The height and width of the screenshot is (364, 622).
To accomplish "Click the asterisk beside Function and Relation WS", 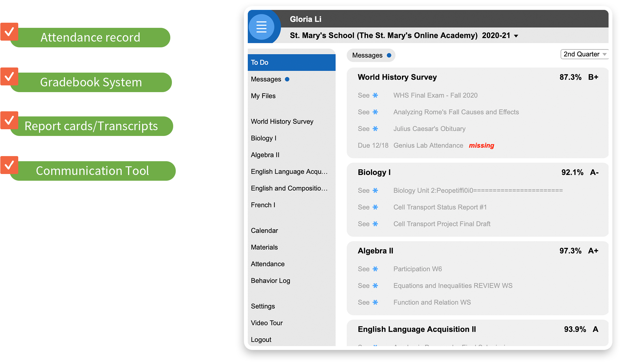I will click(x=375, y=302).
